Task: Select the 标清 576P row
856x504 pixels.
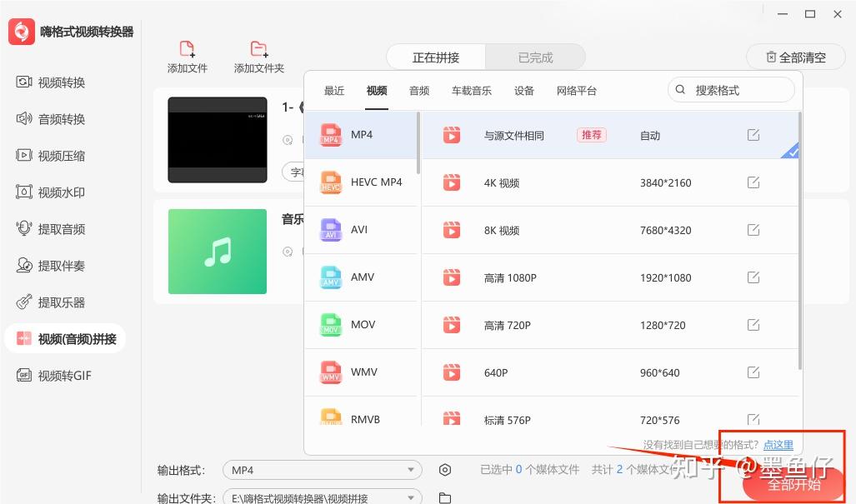Action: [610, 412]
